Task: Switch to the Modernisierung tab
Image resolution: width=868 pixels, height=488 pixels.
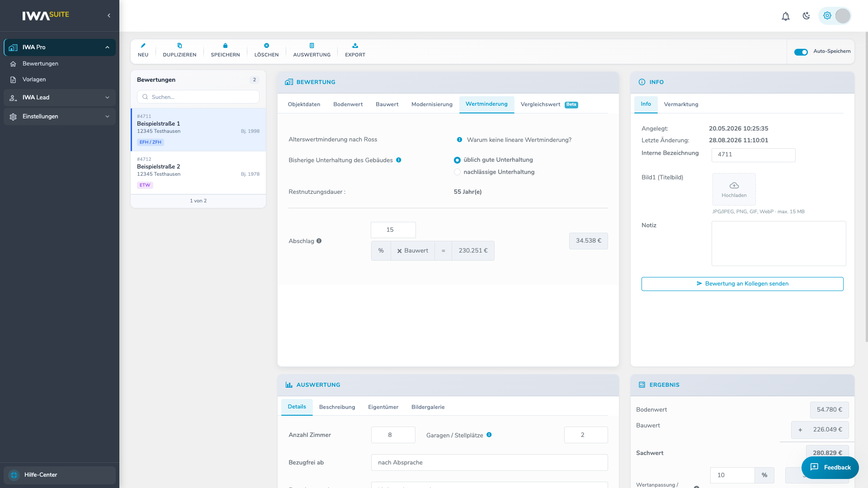Action: pyautogui.click(x=432, y=104)
